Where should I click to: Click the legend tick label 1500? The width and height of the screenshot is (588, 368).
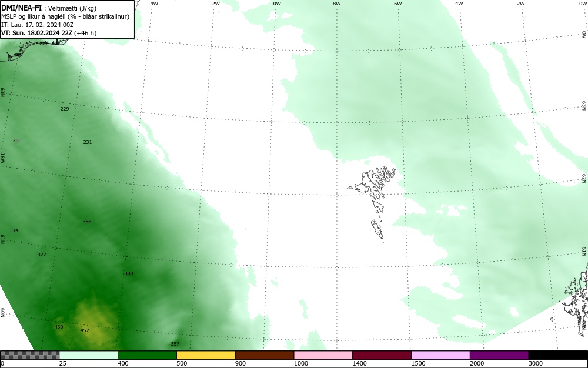click(418, 363)
